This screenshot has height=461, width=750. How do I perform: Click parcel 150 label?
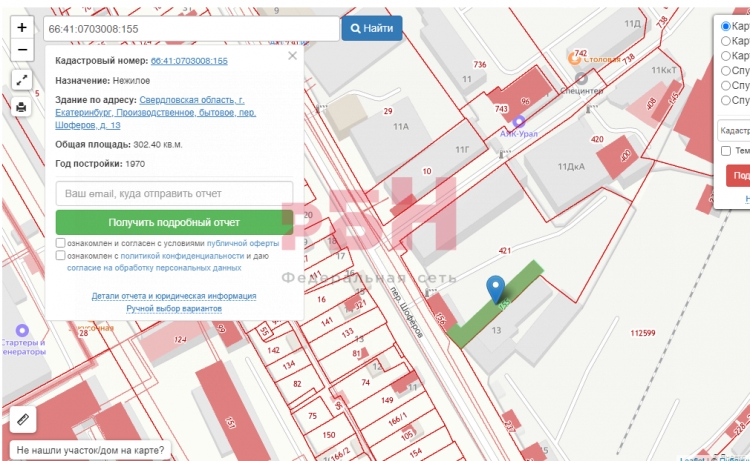[329, 435]
